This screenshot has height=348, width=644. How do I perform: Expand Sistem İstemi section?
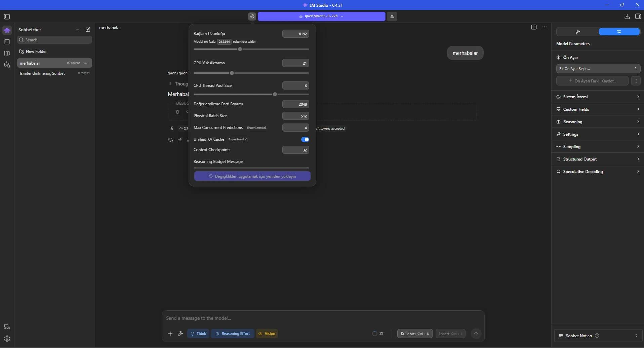pyautogui.click(x=598, y=97)
